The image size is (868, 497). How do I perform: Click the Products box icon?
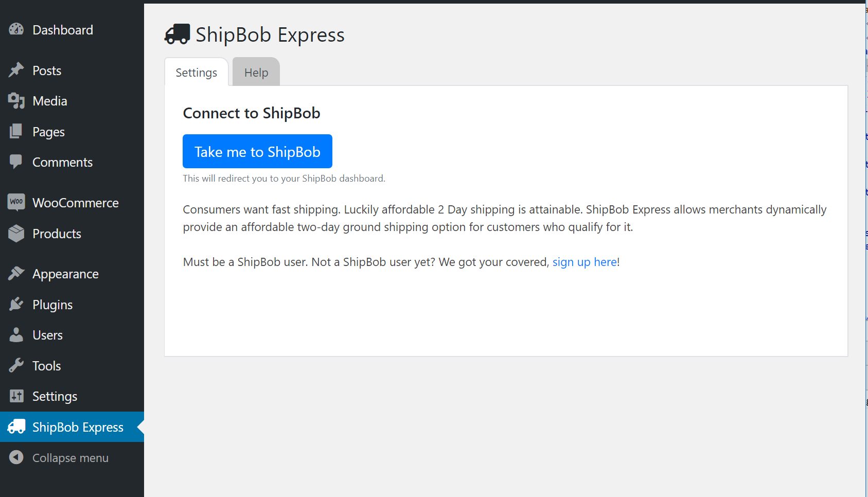pos(16,234)
